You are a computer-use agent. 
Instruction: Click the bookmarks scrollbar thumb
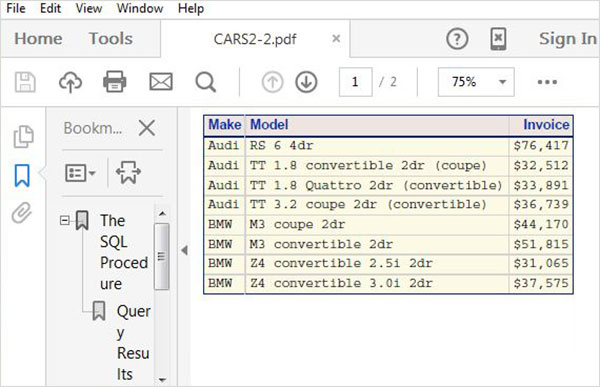[x=161, y=256]
